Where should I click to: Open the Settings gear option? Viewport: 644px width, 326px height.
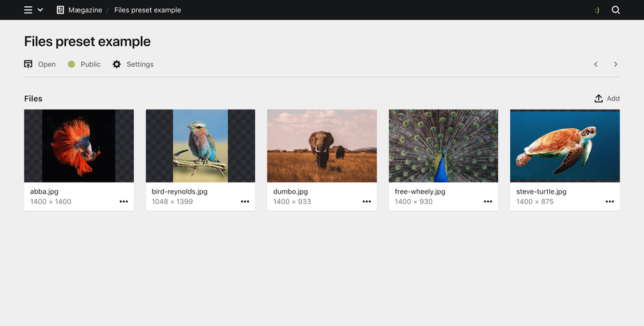pyautogui.click(x=133, y=64)
